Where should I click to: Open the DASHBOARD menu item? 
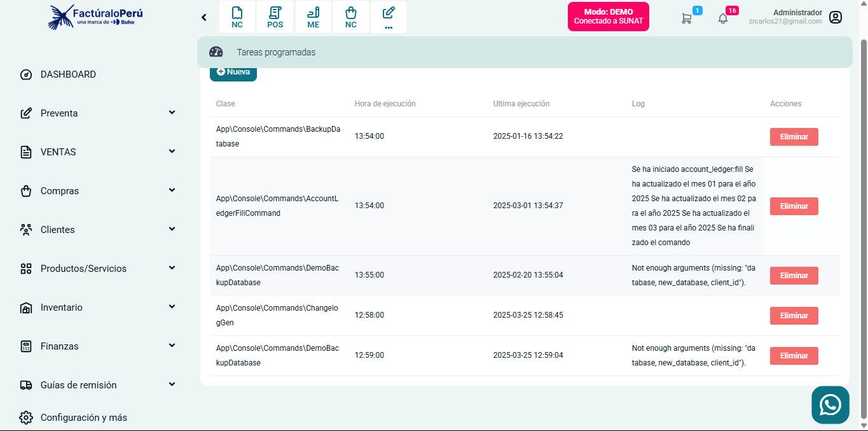(68, 74)
